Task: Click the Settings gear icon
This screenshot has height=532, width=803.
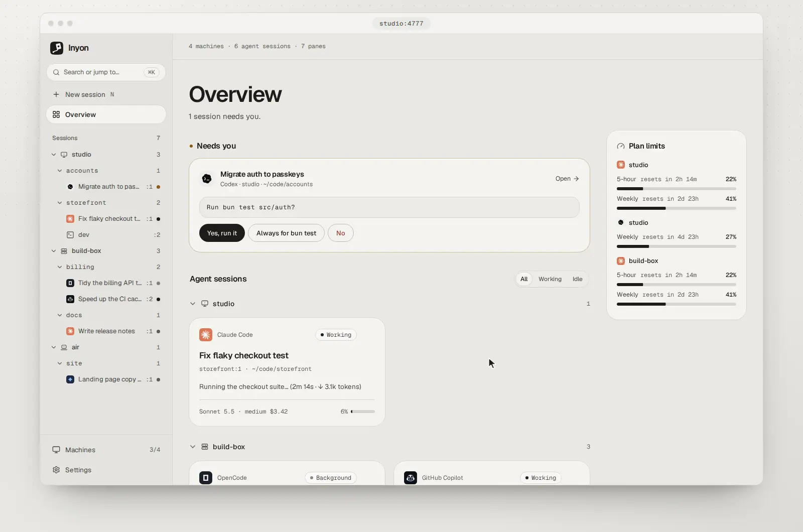Action: click(56, 470)
